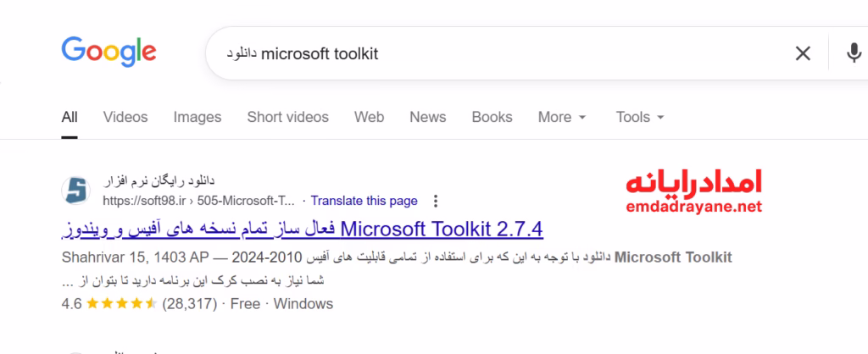The width and height of the screenshot is (868, 354).
Task: Click the star rating of the result
Action: (121, 303)
